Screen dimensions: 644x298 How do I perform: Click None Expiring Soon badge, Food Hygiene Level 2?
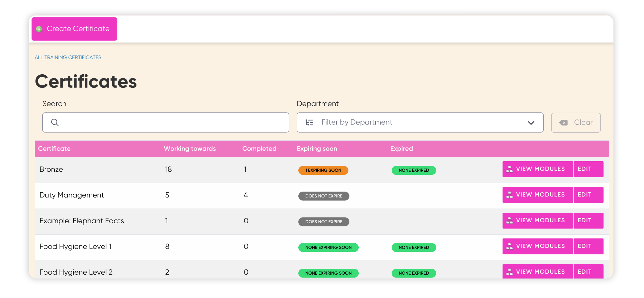328,273
